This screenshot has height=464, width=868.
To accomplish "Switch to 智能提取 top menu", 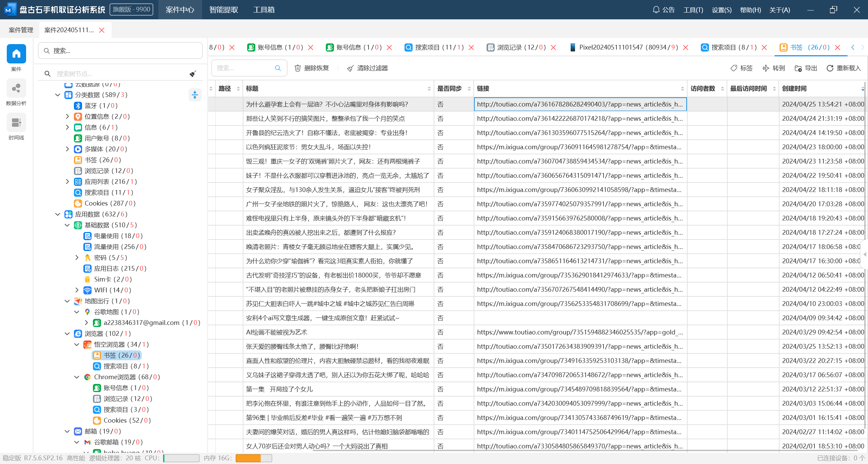I will tap(223, 9).
